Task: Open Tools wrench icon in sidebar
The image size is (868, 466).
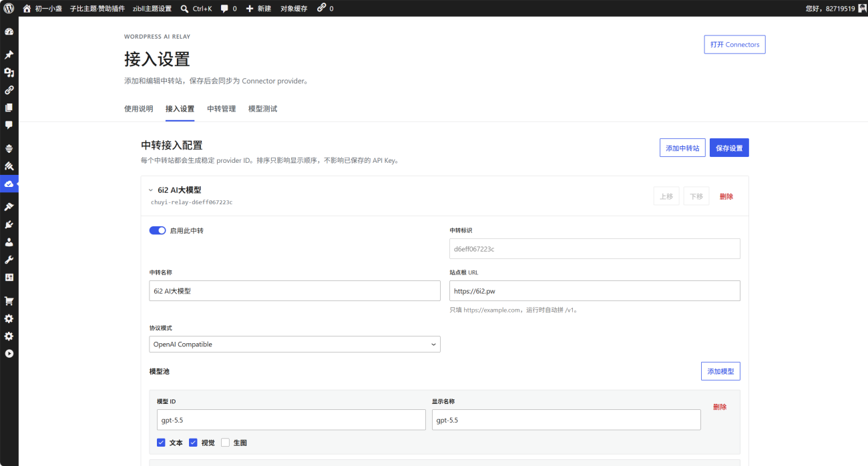Action: coord(9,259)
